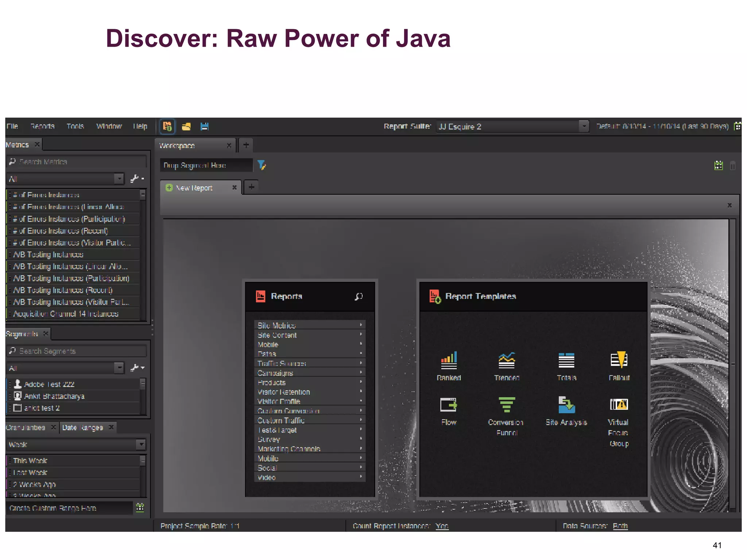Click the trash icon in workspace
This screenshot has width=747, height=560.
733,166
